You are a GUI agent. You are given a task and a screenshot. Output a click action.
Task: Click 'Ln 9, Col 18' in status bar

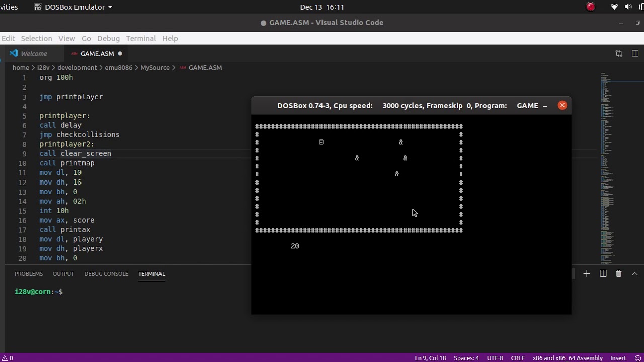coord(430,358)
